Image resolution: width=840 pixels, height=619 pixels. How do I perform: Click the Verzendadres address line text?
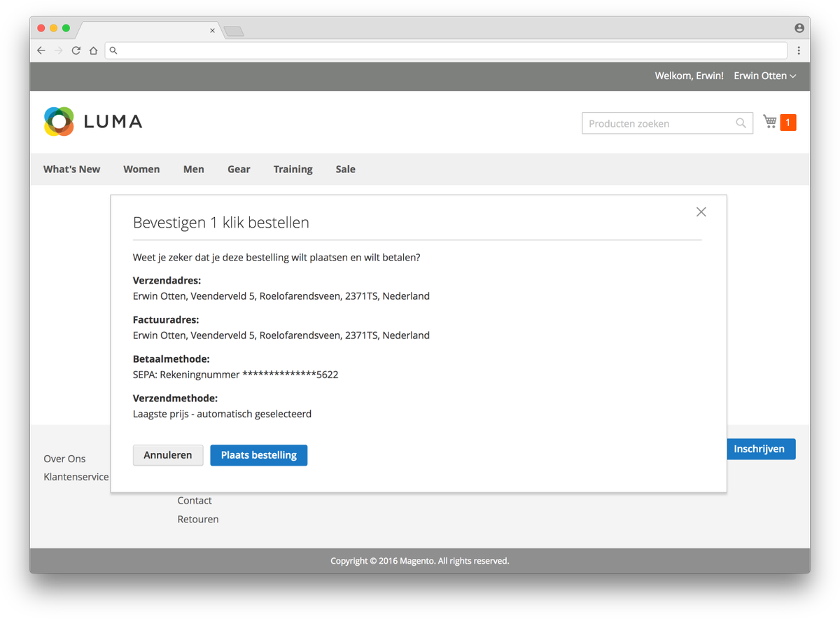281,296
